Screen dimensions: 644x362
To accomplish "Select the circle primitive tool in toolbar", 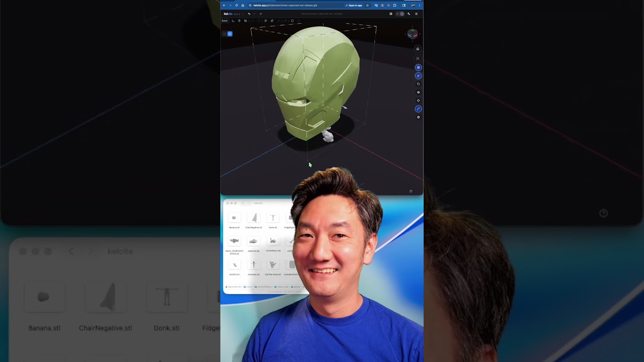I will tap(292, 21).
